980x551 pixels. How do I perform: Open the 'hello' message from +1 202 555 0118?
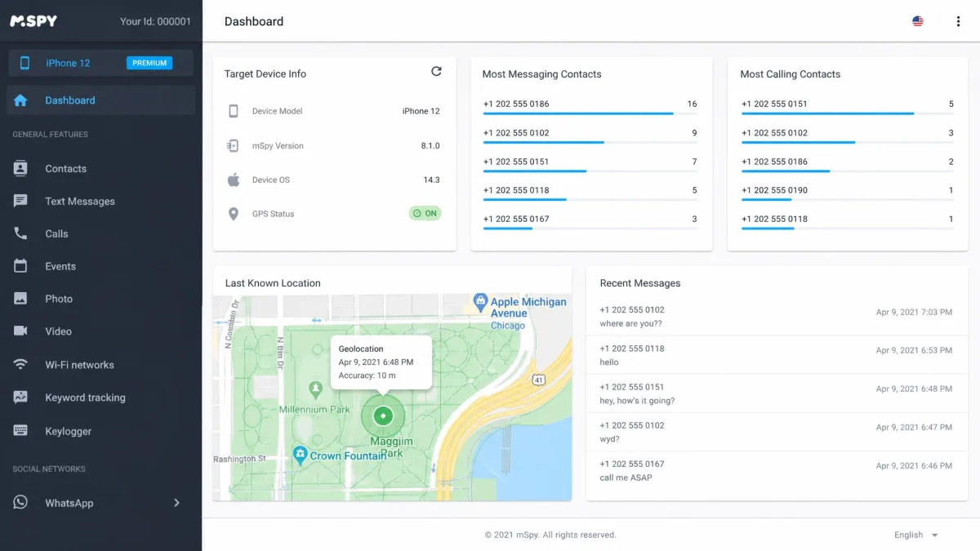click(777, 355)
